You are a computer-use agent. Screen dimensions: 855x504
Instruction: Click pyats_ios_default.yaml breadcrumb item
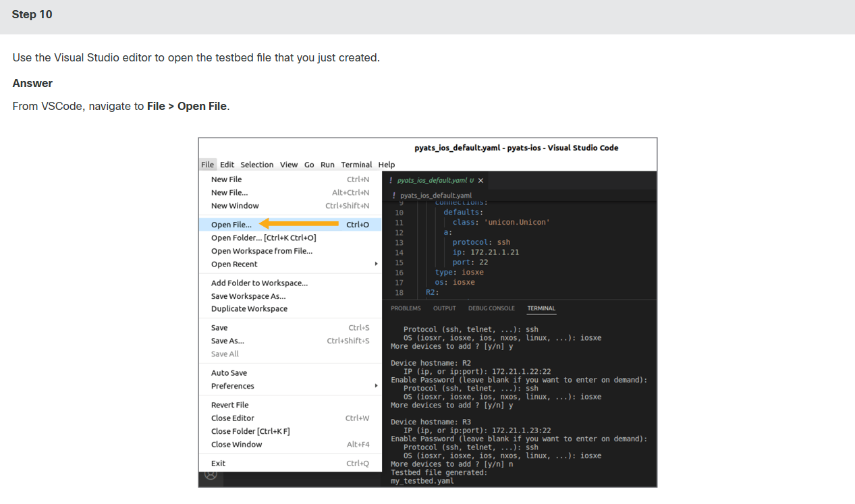point(435,195)
